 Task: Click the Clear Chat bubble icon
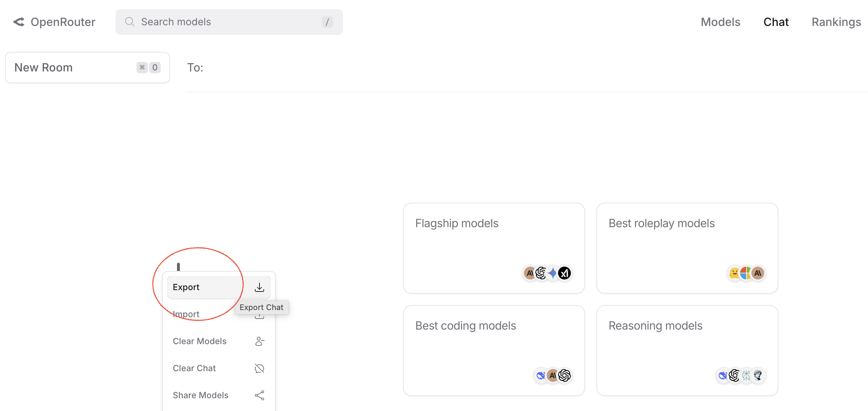pos(259,368)
